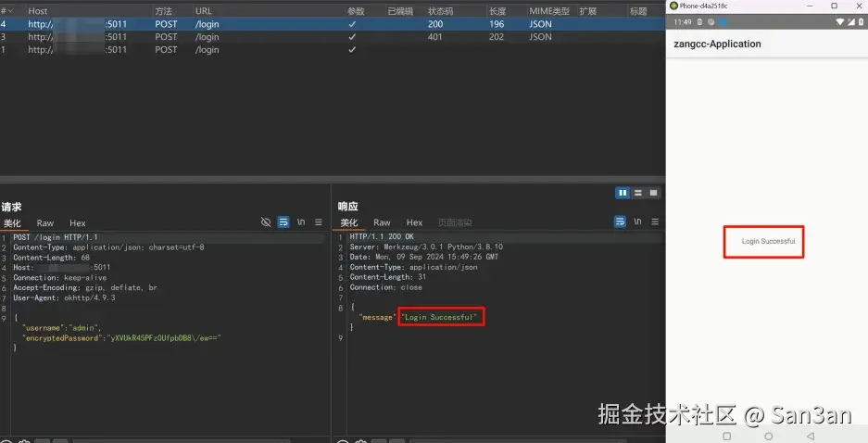
Task: Sort history by 状态码 column
Action: click(441, 10)
